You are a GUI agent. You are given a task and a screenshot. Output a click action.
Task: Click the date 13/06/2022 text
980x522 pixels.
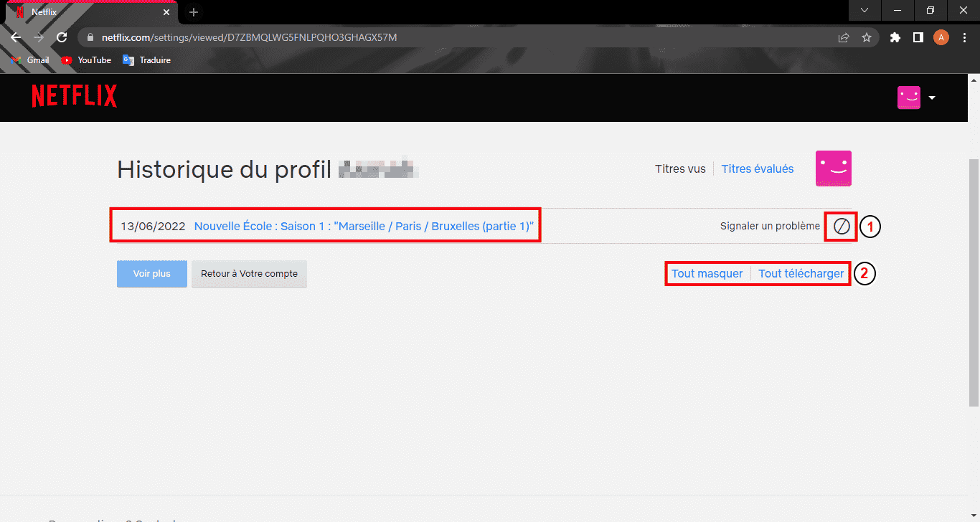coord(153,227)
